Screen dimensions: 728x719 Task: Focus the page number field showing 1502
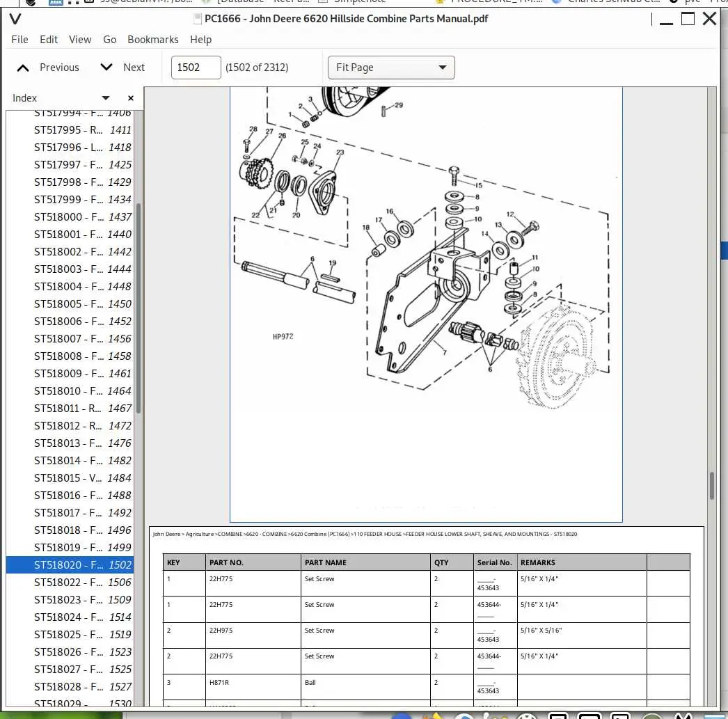[196, 68]
